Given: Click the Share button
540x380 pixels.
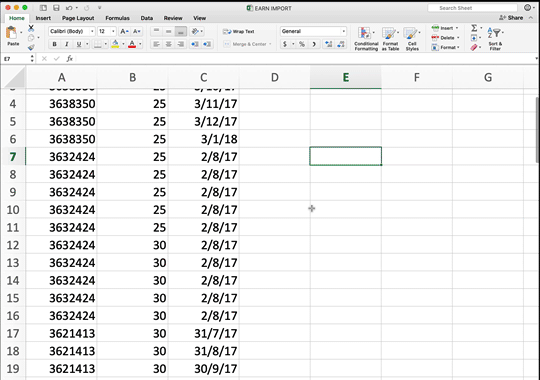Looking at the screenshot, I should click(511, 18).
